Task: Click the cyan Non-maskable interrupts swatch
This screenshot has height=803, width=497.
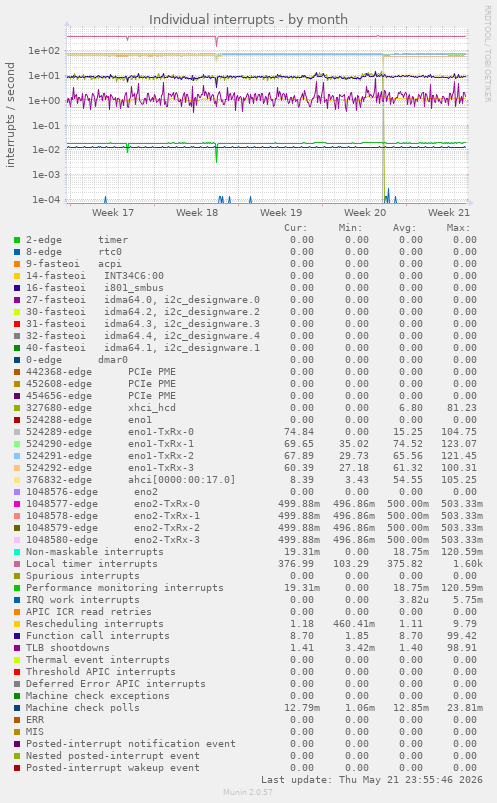Action: 17,552
